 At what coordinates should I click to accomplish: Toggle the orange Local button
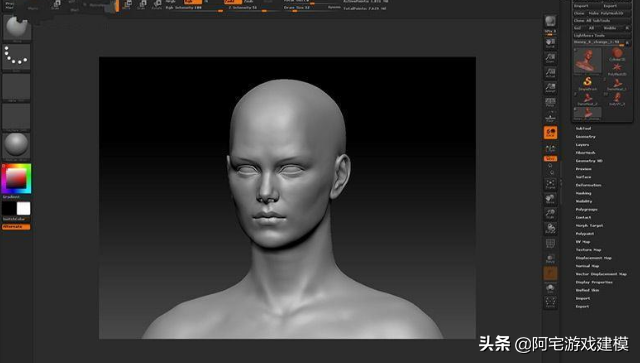(x=550, y=132)
